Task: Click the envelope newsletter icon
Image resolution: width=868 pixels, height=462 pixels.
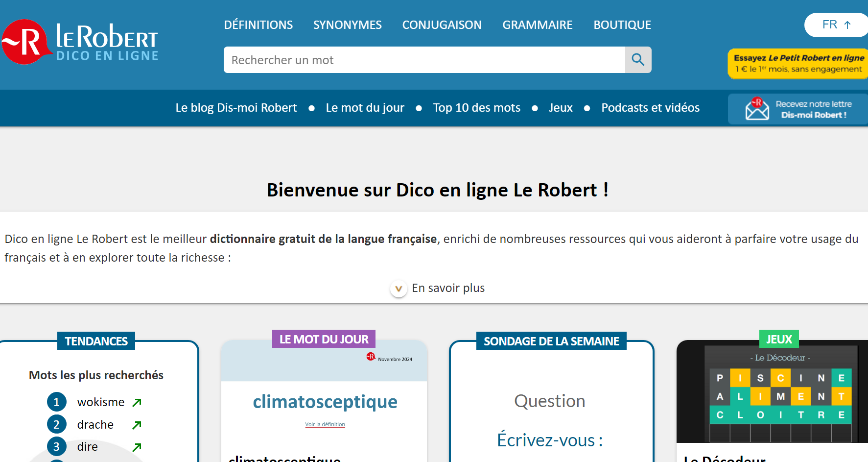Action: click(757, 109)
